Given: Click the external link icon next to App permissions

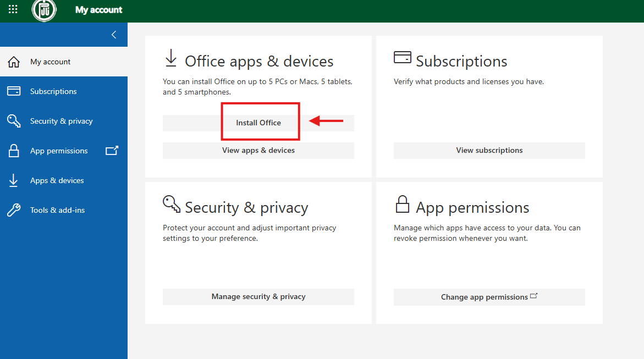Looking at the screenshot, I should pos(112,150).
